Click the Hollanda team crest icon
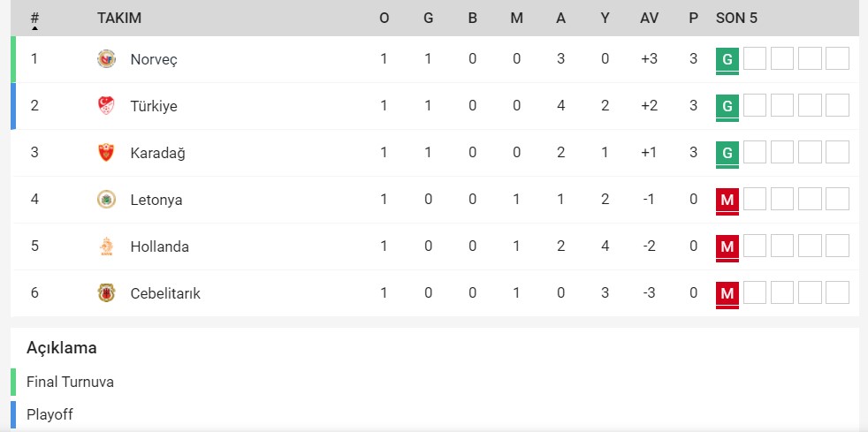This screenshot has width=868, height=432. point(106,246)
